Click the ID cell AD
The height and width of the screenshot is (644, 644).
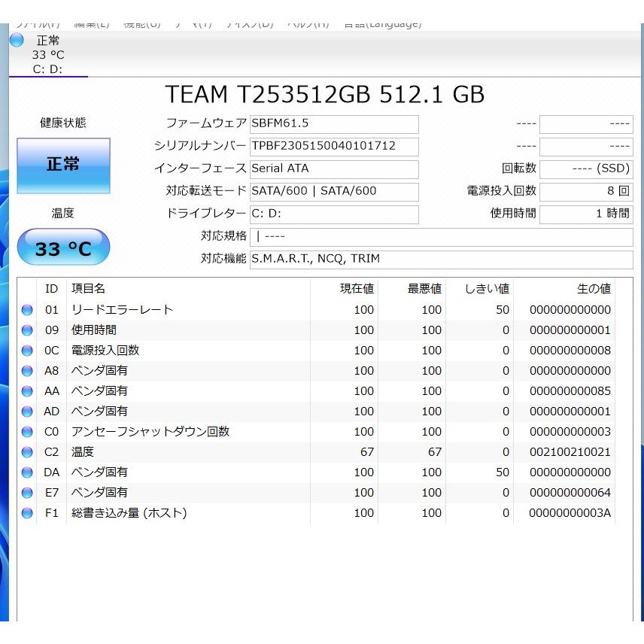52,412
